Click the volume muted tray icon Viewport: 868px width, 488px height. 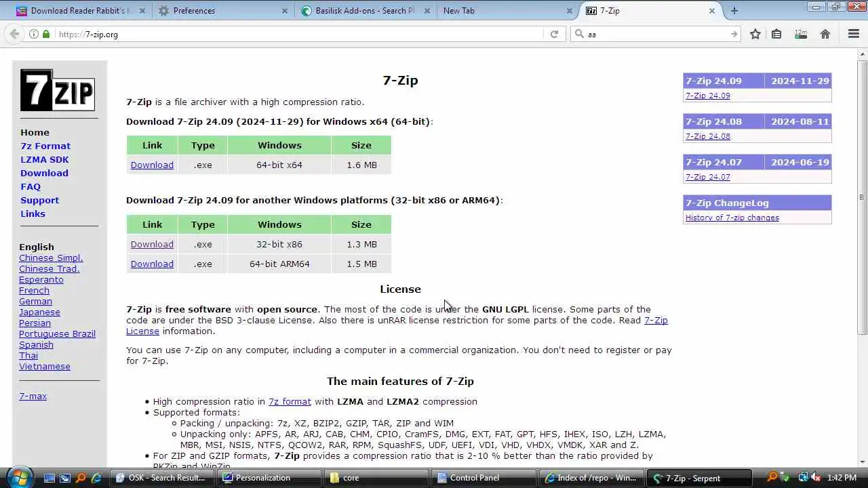tap(816, 478)
